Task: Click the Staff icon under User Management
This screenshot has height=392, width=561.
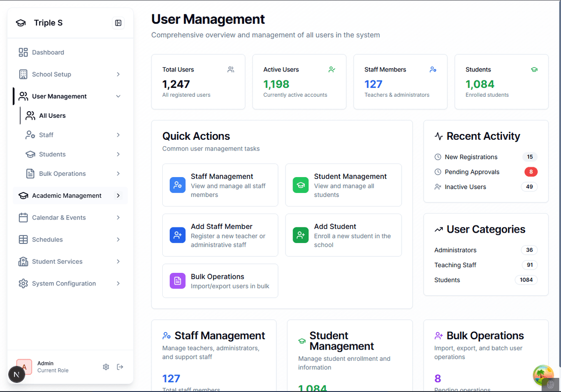Action: coord(30,135)
